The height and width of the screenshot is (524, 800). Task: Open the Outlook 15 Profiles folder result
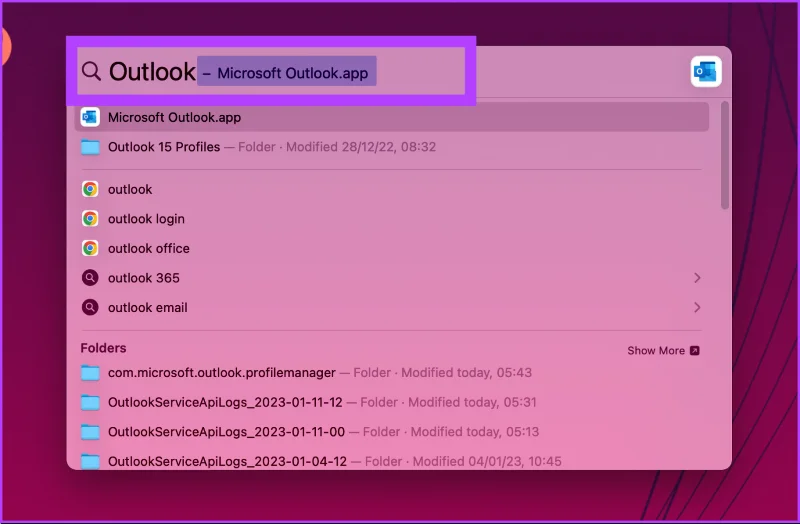(392, 147)
